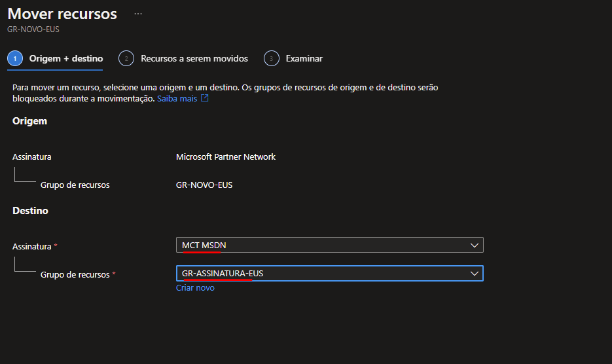The image size is (612, 364).
Task: Open the external link icon after Saiba mais
Action: pos(204,98)
